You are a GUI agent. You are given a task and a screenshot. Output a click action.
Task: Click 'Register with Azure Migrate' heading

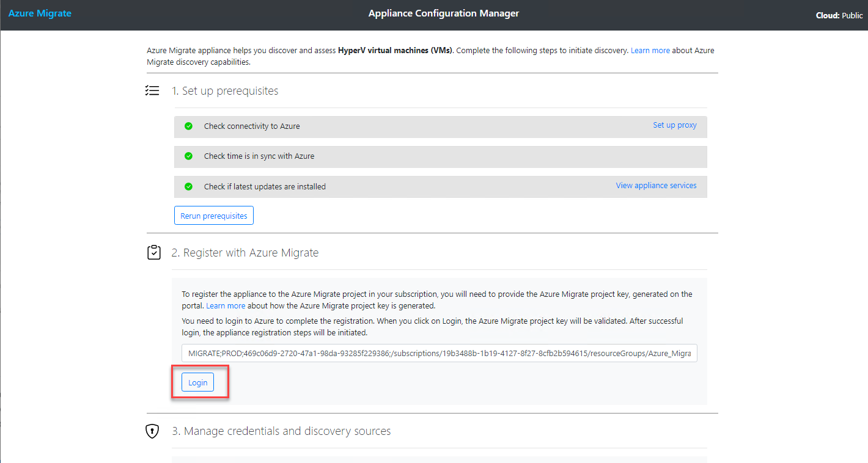(245, 252)
